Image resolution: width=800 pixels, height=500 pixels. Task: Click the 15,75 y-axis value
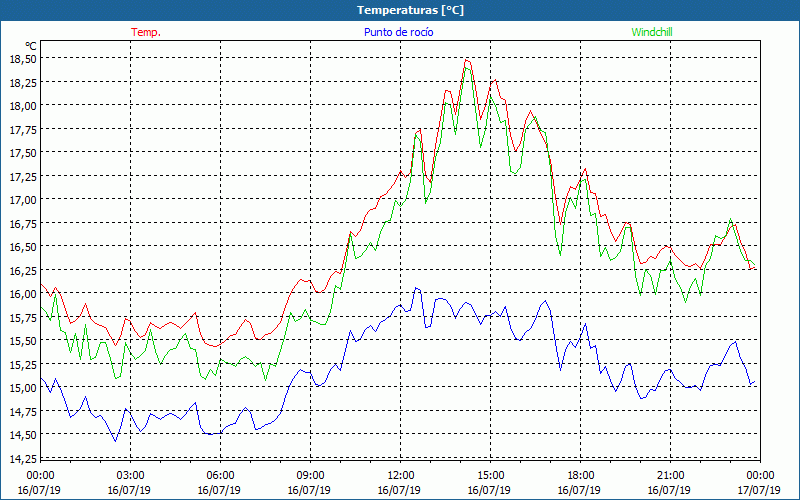point(23,317)
